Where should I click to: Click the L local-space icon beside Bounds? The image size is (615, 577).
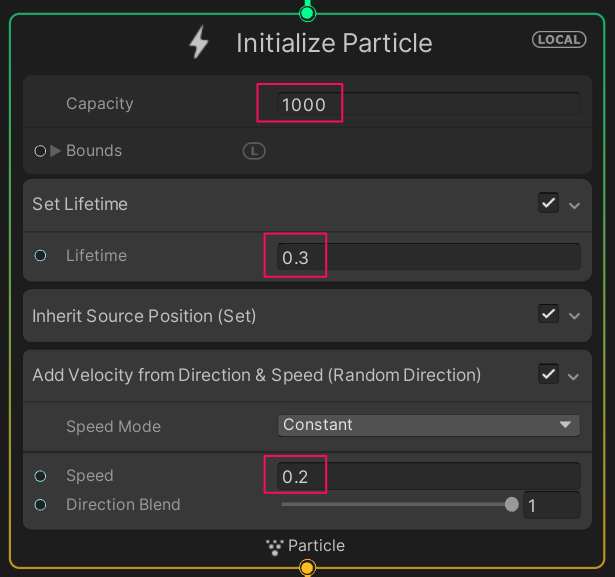(254, 151)
